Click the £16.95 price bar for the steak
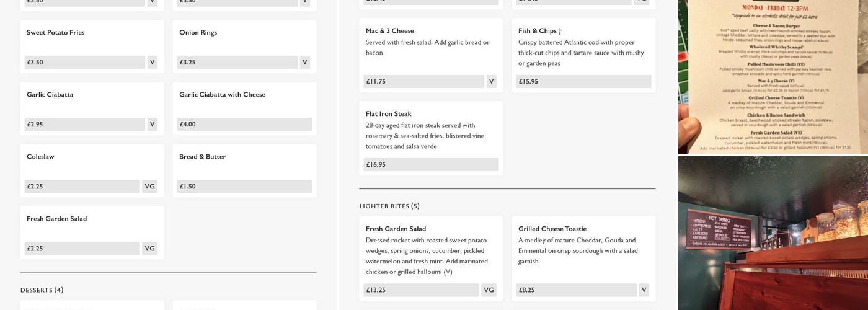 tap(431, 164)
